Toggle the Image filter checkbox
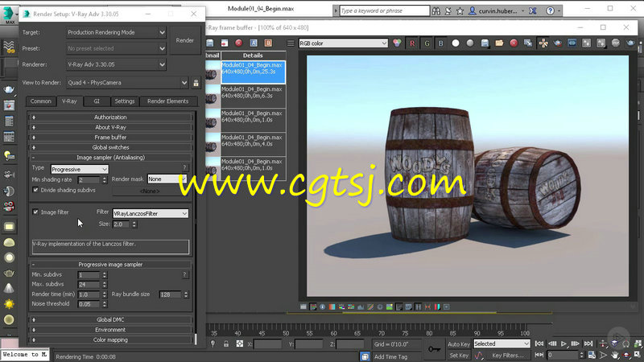The width and height of the screenshot is (644, 362). tap(35, 212)
